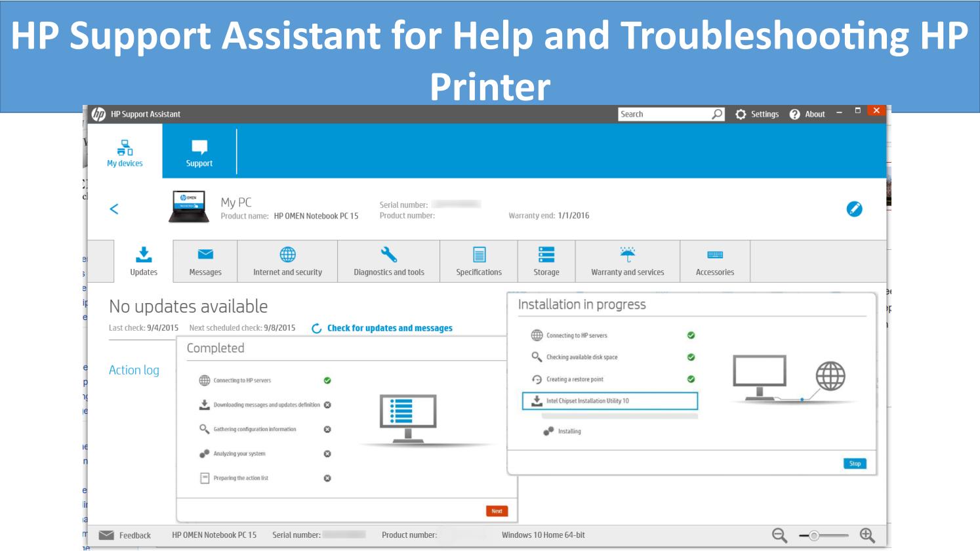Click the zoom in magnifier icon
The height and width of the screenshot is (551, 980).
pos(867,535)
